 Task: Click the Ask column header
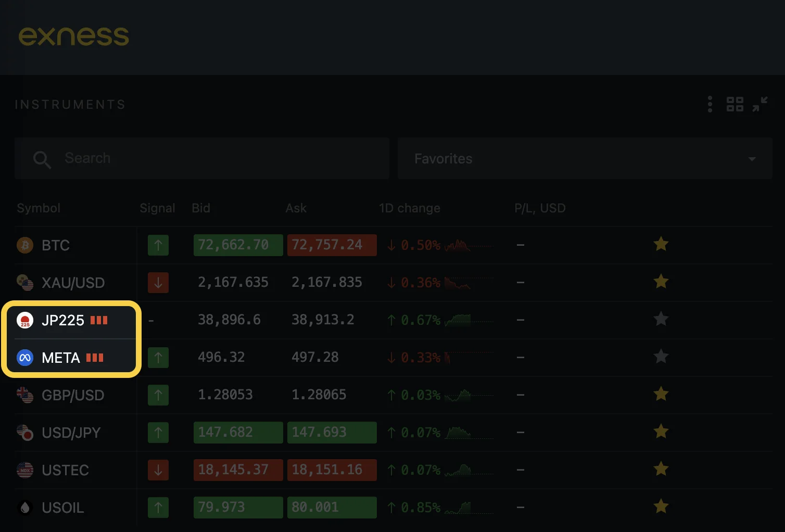pyautogui.click(x=296, y=208)
